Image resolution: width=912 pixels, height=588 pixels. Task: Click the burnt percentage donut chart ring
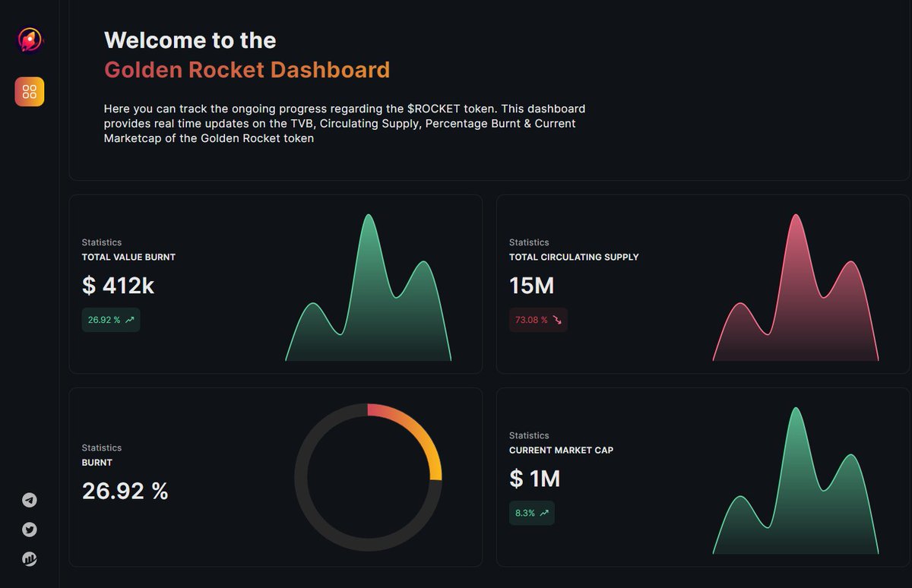[368, 477]
